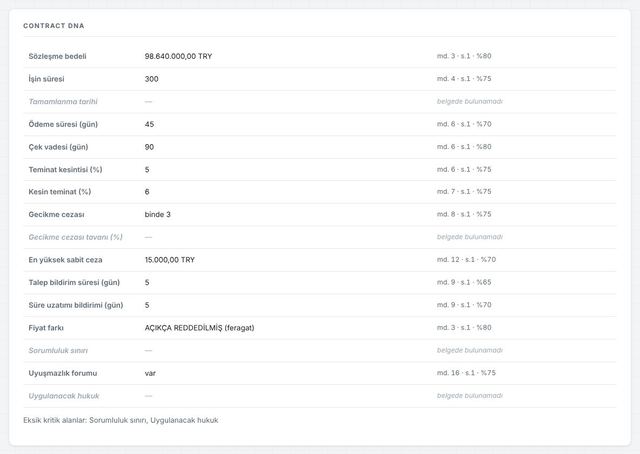Click Talep bildirim süresi (gün) label
The image size is (640, 454).
point(74,283)
